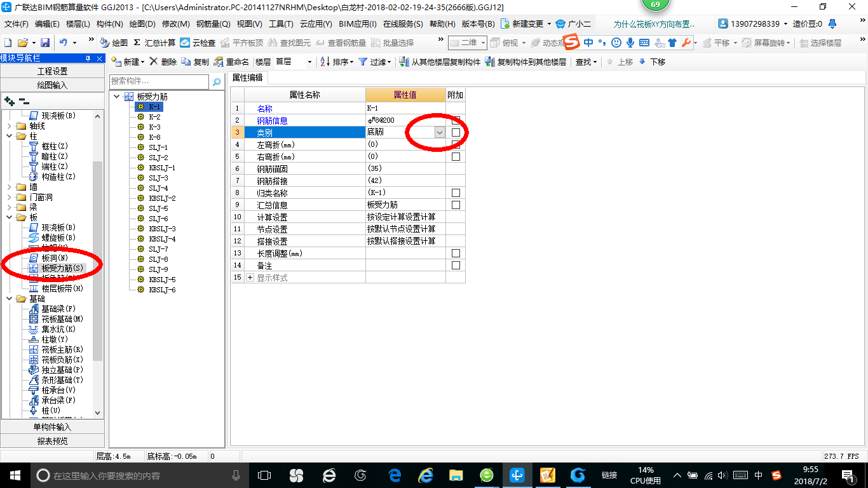Click 报表预览 navigation button
This screenshot has height=488, width=868.
tap(53, 441)
